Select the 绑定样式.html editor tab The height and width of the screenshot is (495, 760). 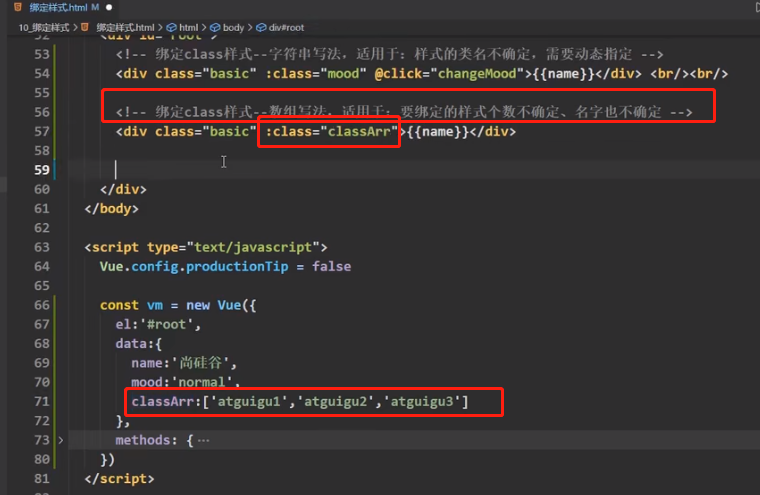[x=63, y=7]
